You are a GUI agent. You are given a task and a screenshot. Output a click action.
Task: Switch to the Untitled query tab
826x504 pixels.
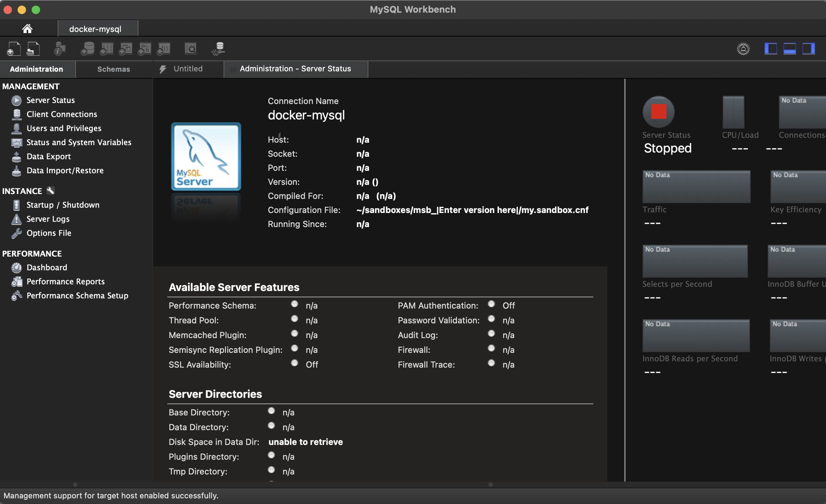[x=188, y=69]
